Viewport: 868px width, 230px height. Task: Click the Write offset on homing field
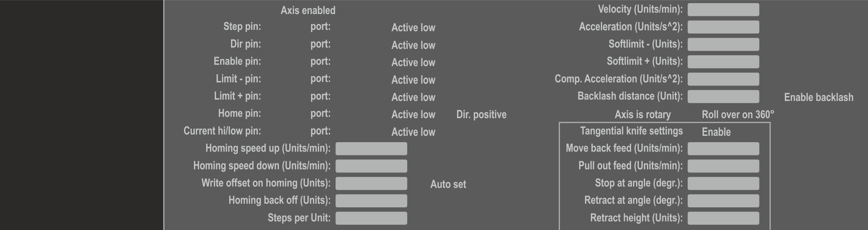tap(371, 183)
